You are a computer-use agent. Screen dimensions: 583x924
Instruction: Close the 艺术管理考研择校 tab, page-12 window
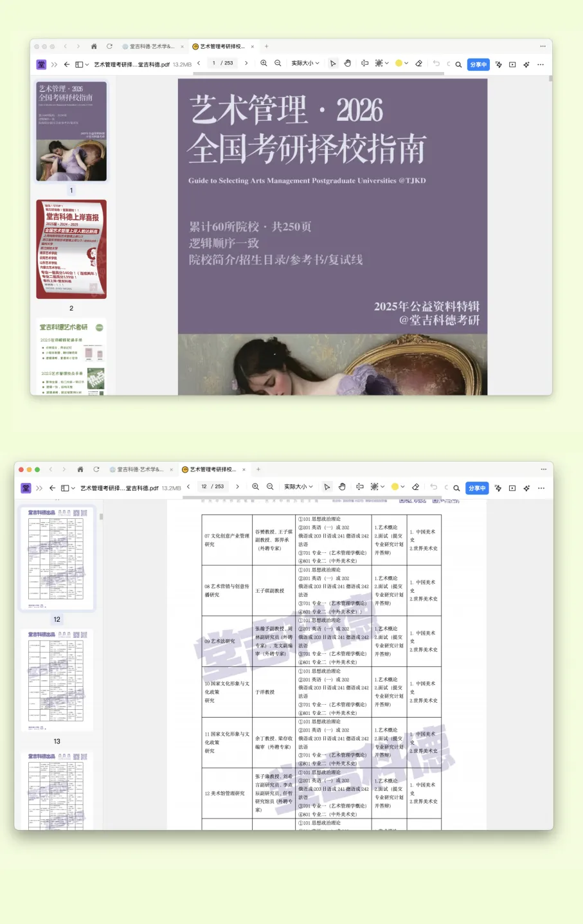tap(244, 469)
